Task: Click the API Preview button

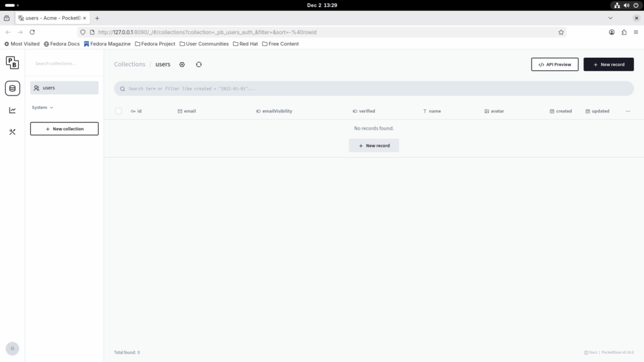Action: pyautogui.click(x=555, y=65)
